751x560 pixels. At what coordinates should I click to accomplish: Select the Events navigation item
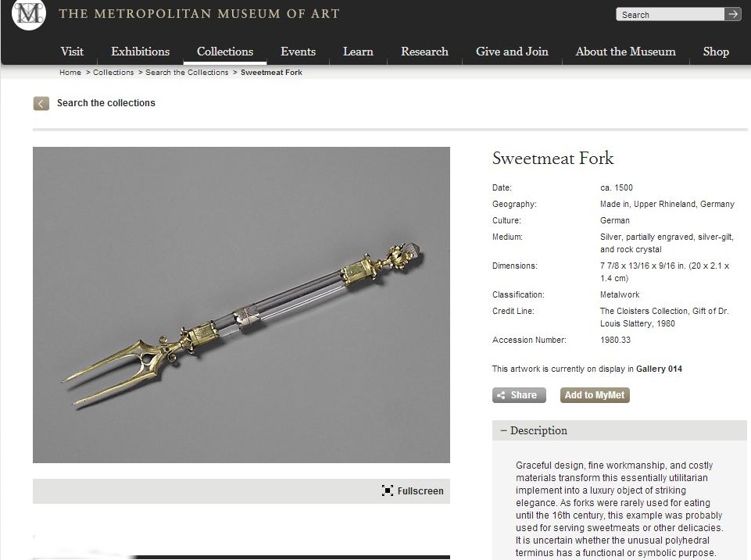click(x=298, y=52)
